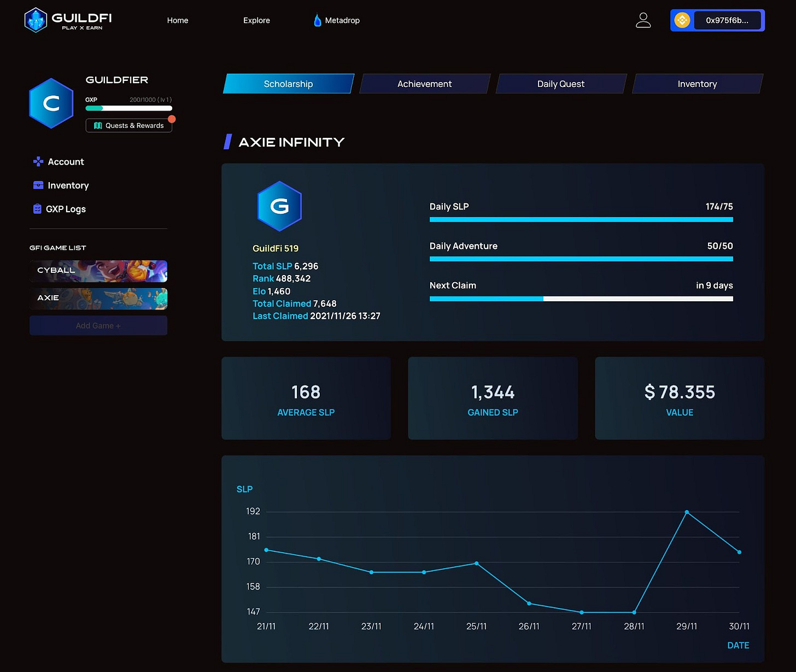The image size is (796, 672).
Task: Click the map icon in Quests & Rewards
Action: tap(98, 125)
